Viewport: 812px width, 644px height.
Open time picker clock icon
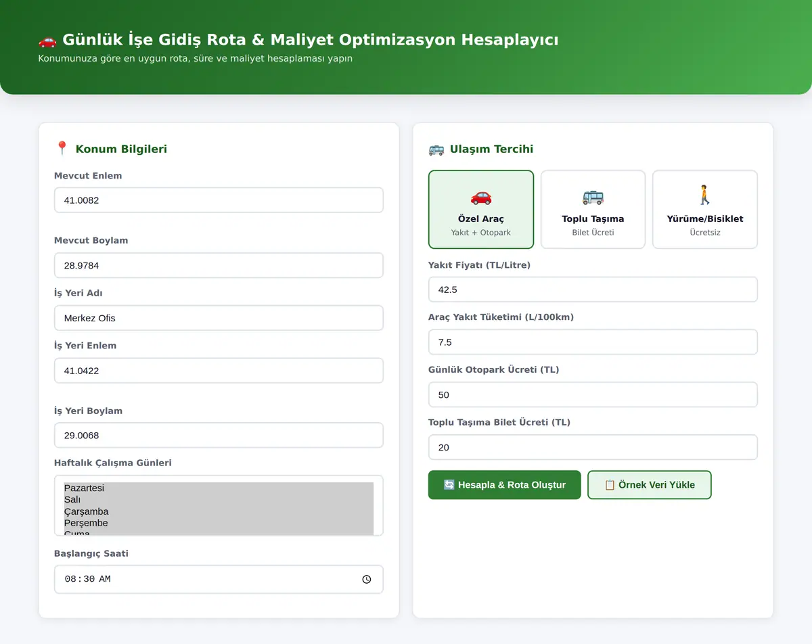[367, 579]
